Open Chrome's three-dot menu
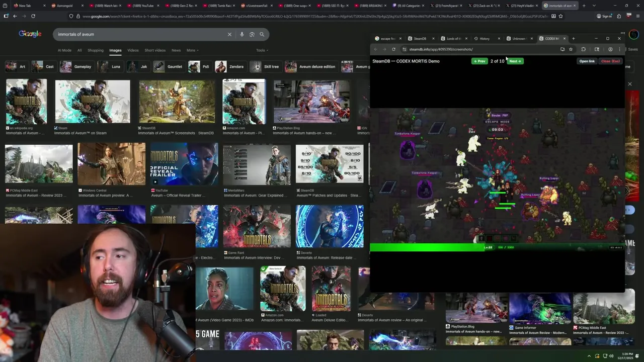 tap(619, 49)
